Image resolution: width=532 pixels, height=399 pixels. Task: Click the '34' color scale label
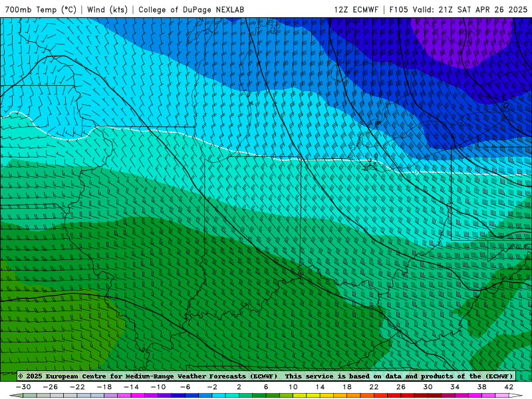455,387
